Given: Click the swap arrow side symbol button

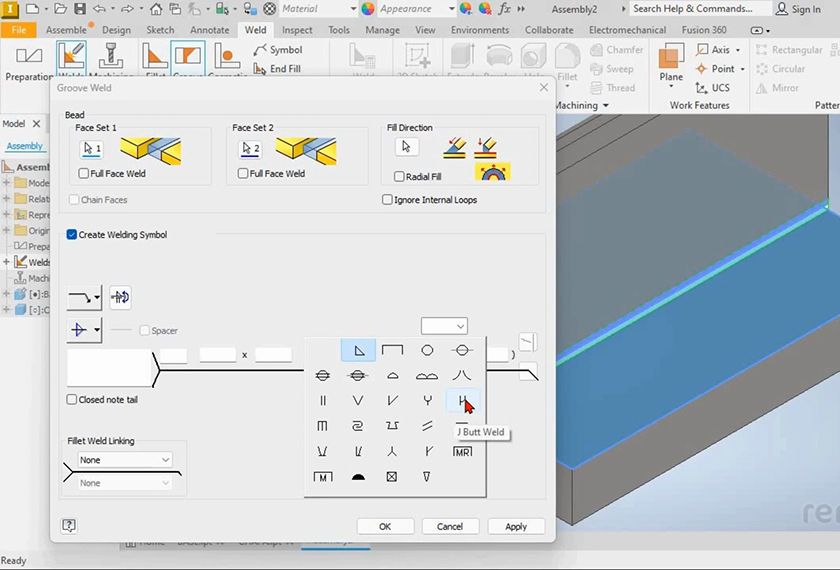Looking at the screenshot, I should point(120,297).
